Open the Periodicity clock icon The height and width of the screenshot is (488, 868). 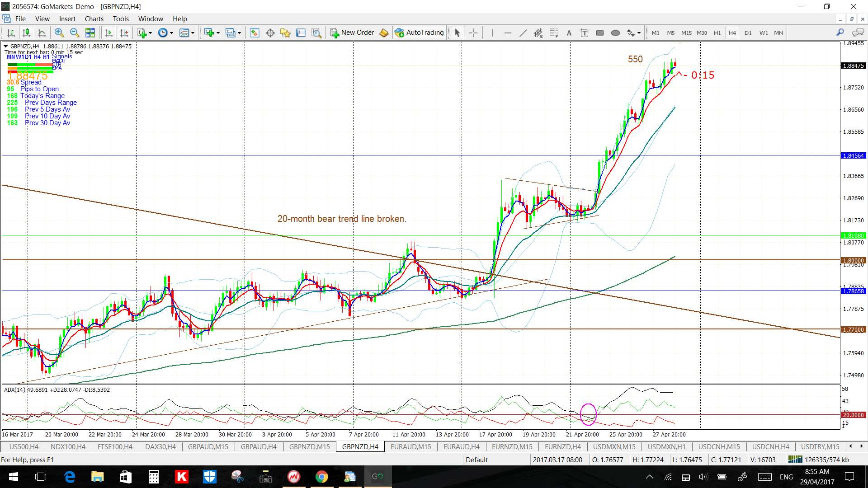tap(163, 33)
